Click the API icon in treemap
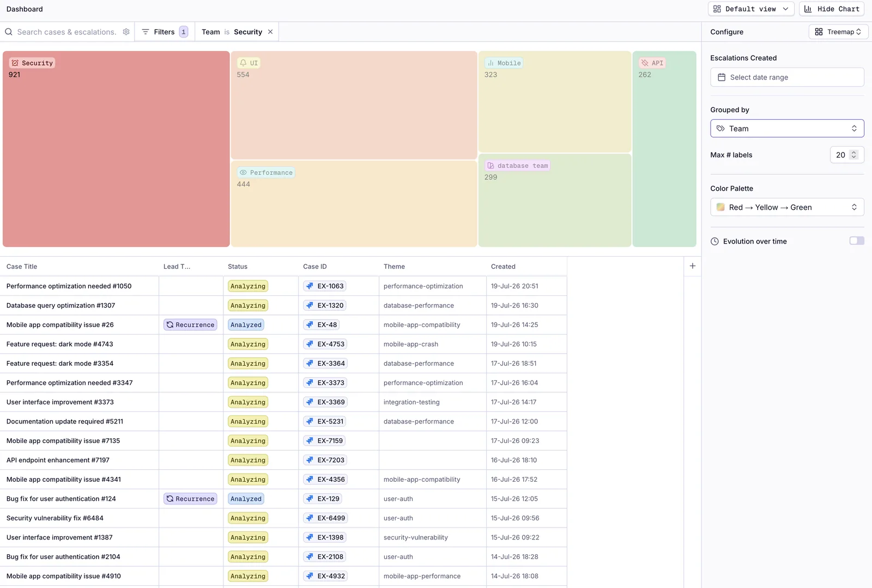The height and width of the screenshot is (588, 872). coord(645,63)
